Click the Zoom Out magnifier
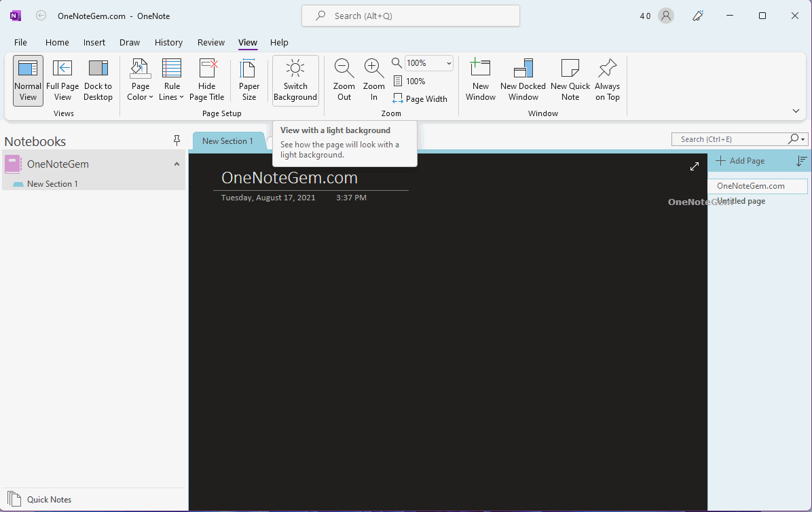This screenshot has width=812, height=512. pyautogui.click(x=344, y=81)
